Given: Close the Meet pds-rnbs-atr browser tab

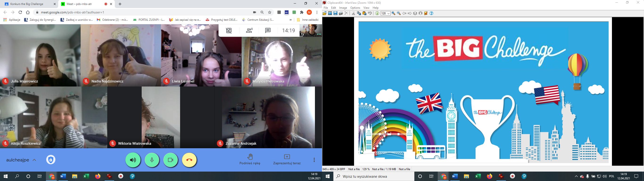Looking at the screenshot, I should click(x=111, y=4).
